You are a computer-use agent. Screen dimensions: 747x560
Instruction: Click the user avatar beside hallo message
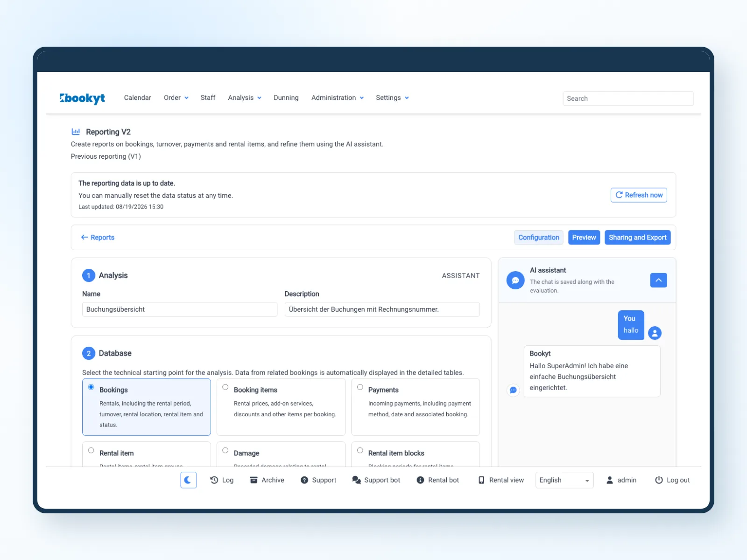pyautogui.click(x=655, y=333)
